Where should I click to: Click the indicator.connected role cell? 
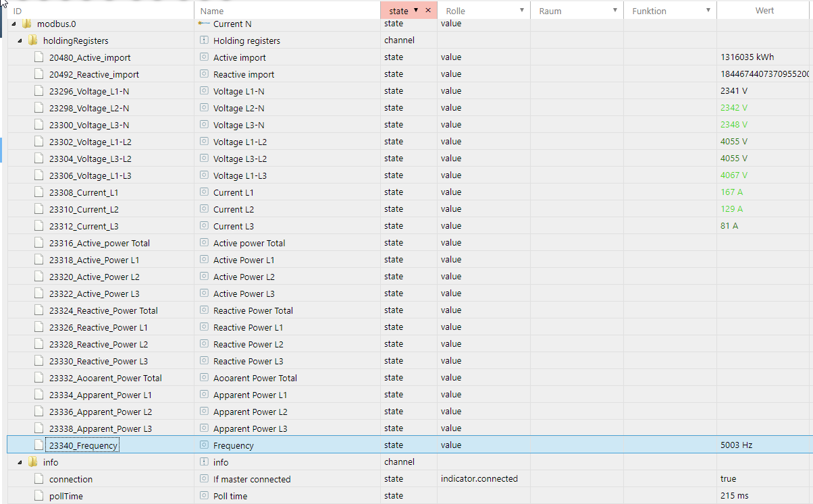(483, 479)
